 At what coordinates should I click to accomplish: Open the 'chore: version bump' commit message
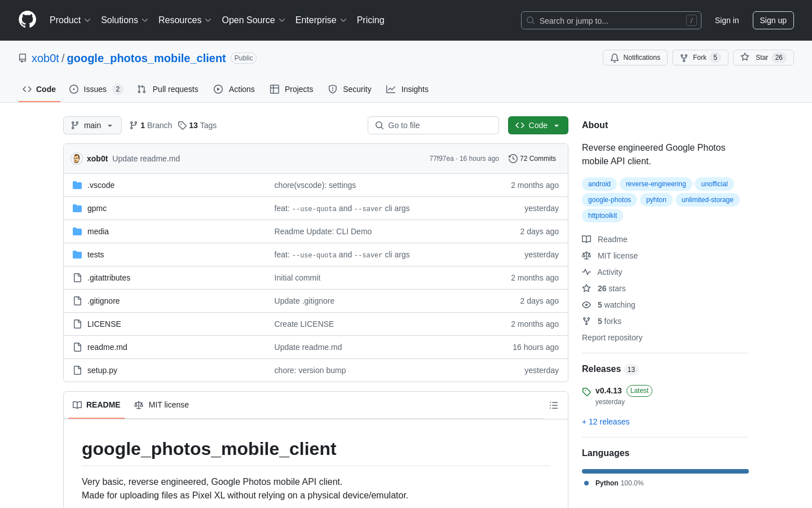point(310,370)
